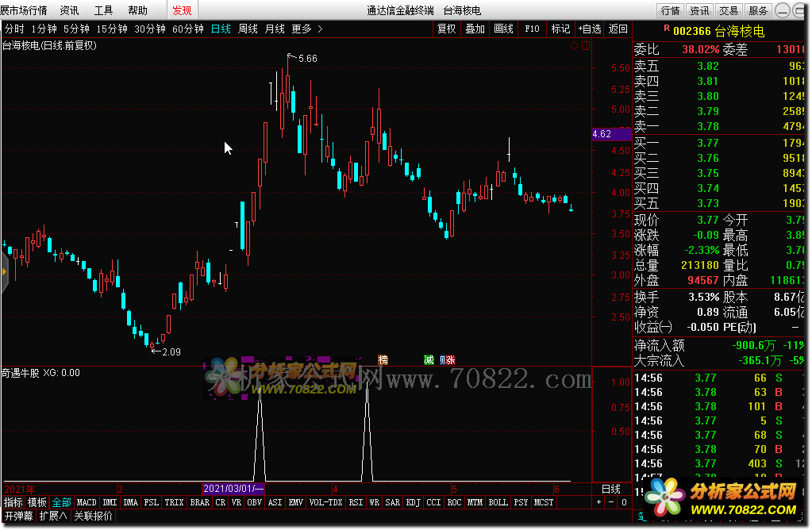
Task: Click the 2021/03/01 date marker on the timeline
Action: 233,488
